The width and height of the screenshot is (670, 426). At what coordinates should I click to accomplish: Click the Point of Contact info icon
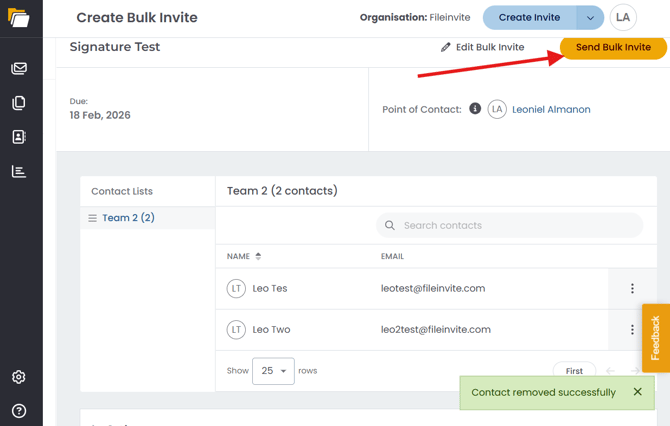click(x=475, y=109)
